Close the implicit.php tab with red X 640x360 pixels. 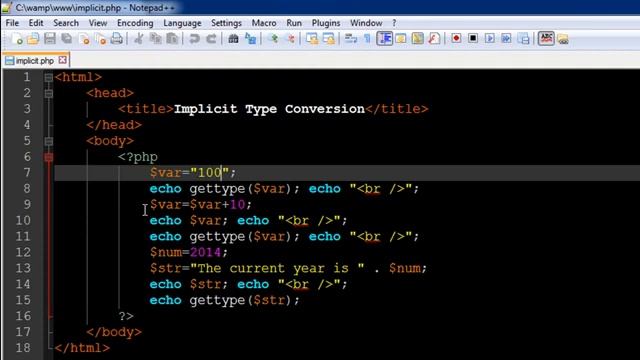tap(62, 60)
